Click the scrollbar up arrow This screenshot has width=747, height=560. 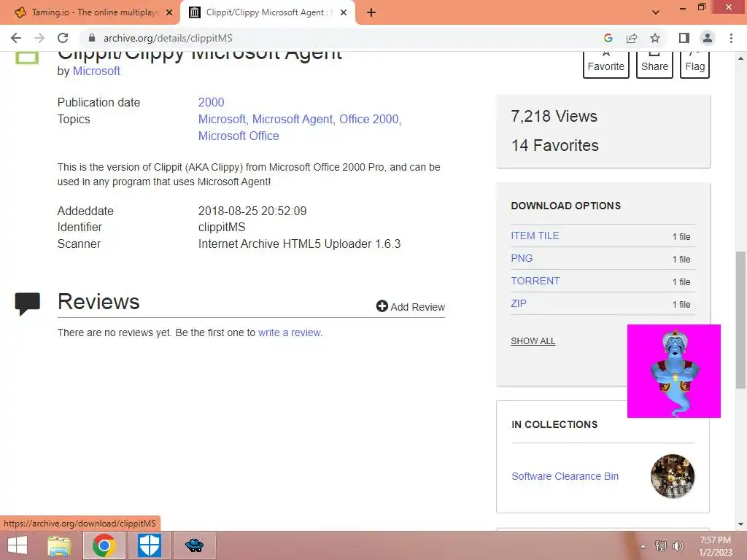740,58
